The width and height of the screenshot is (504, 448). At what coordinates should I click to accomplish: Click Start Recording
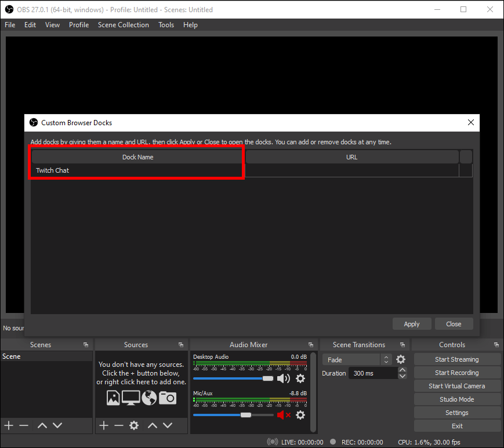(457, 373)
